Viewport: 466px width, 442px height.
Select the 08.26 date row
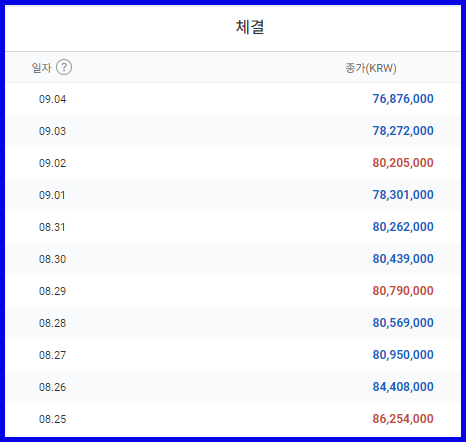[233, 387]
